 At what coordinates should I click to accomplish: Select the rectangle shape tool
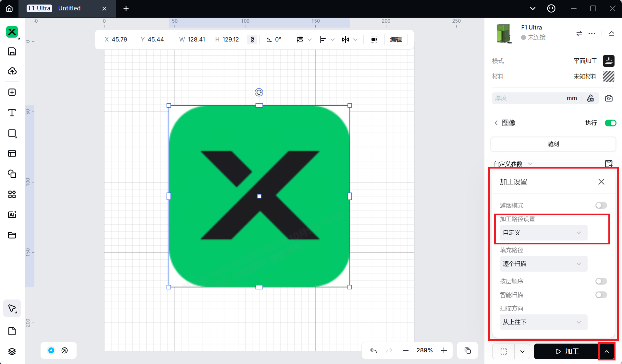12,133
